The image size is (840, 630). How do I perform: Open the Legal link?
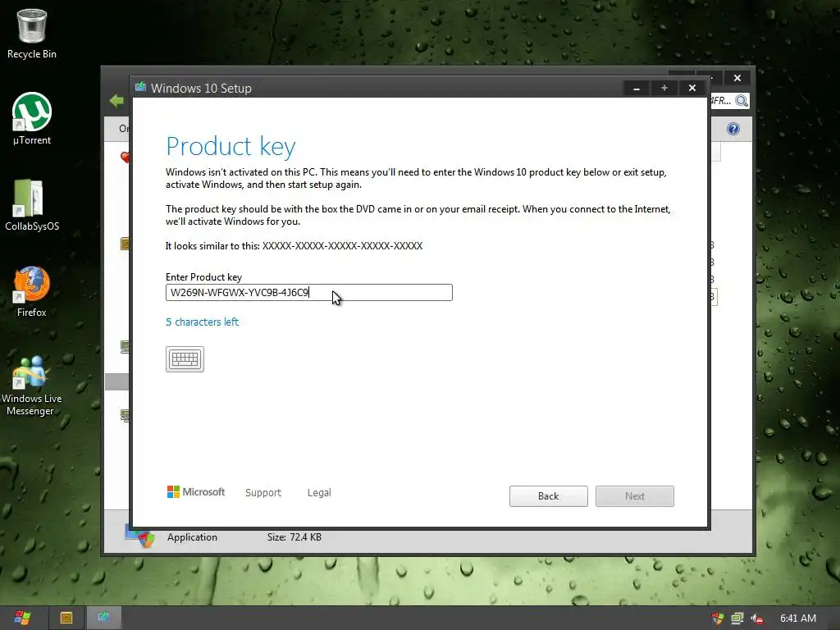[x=319, y=492]
